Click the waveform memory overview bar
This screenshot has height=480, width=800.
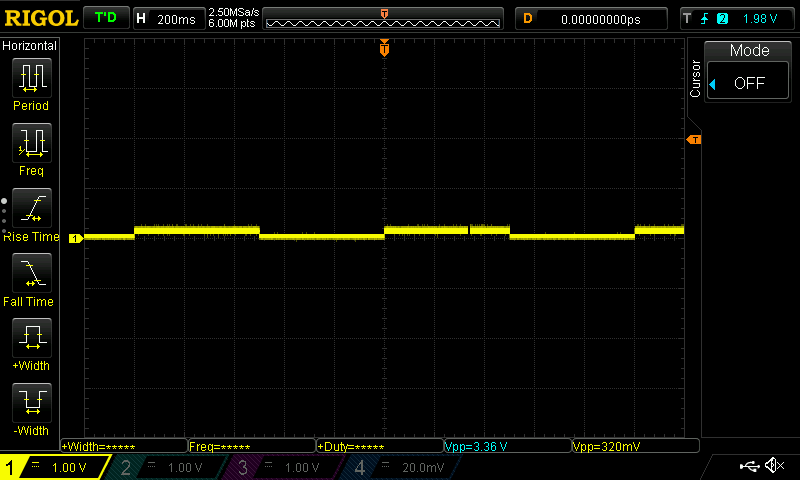coord(383,19)
